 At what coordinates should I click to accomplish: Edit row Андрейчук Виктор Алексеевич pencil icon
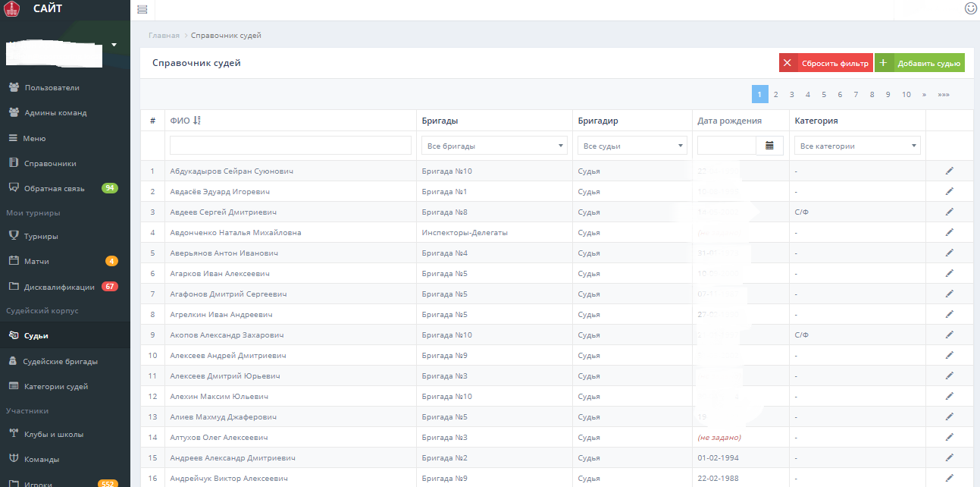point(950,478)
